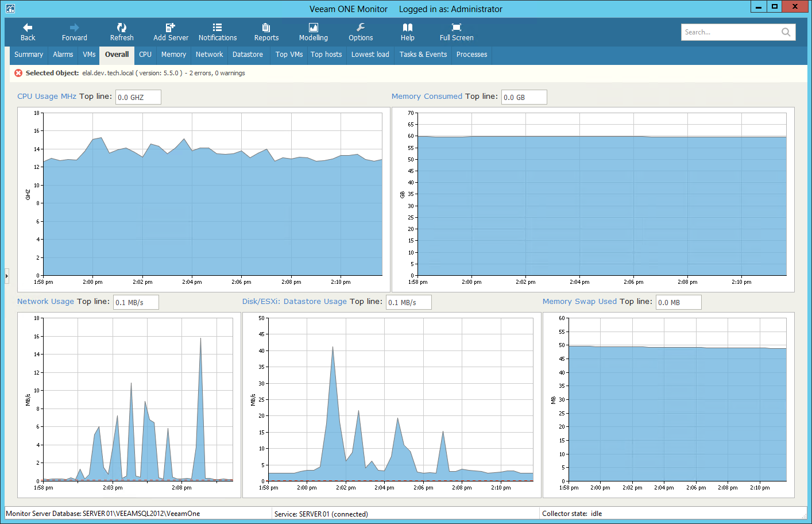
Task: Edit the Memory Consumed top line field
Action: point(524,97)
